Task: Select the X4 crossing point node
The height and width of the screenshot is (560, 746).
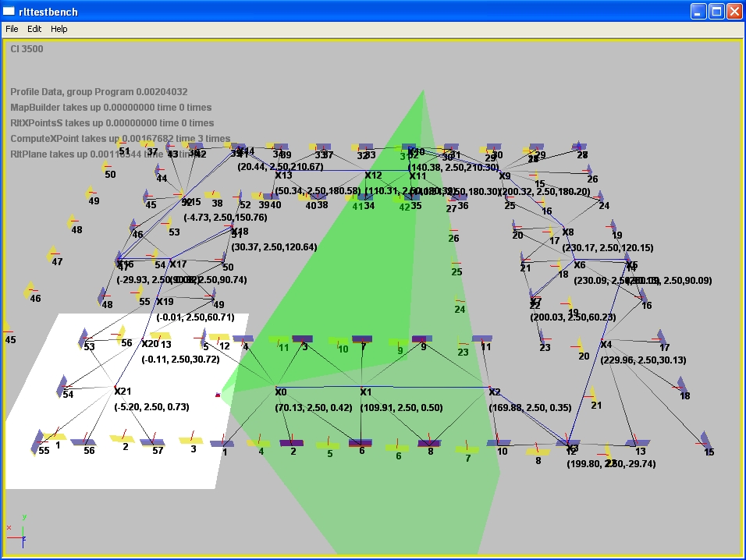Action: point(606,345)
